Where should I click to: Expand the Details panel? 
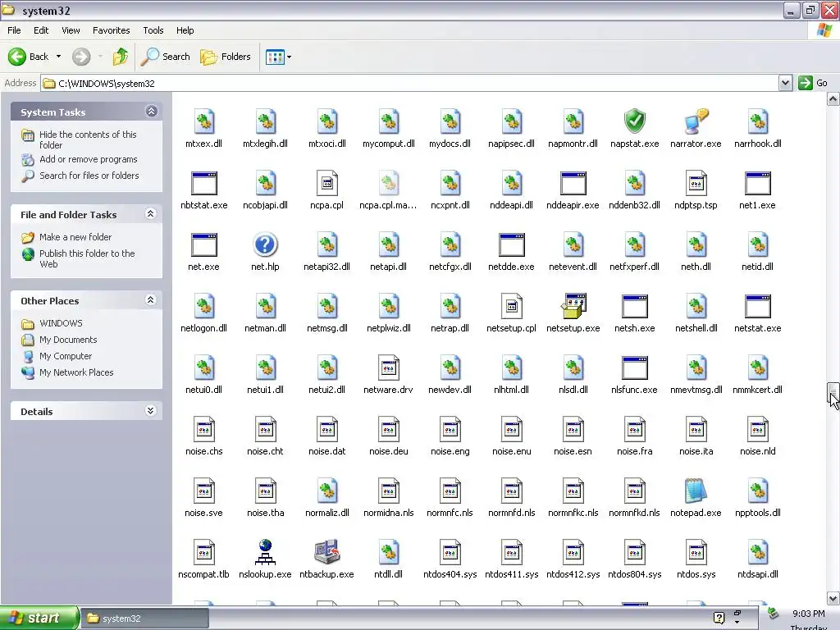click(151, 411)
